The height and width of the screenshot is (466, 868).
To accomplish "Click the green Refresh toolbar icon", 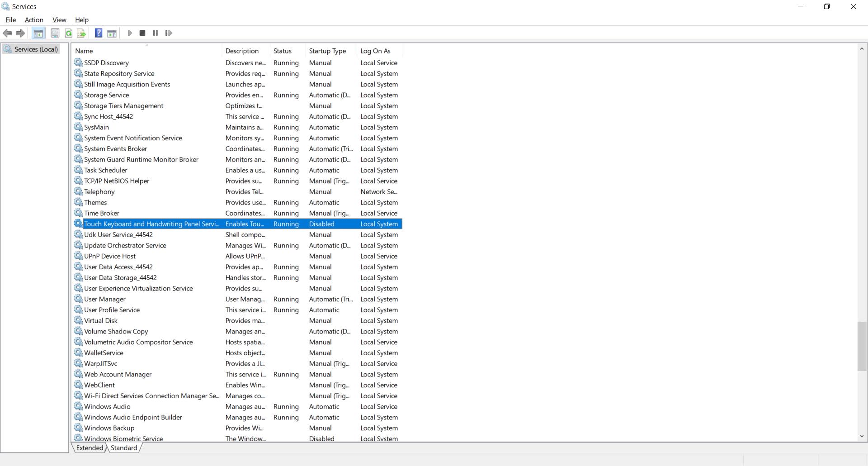I will 68,33.
